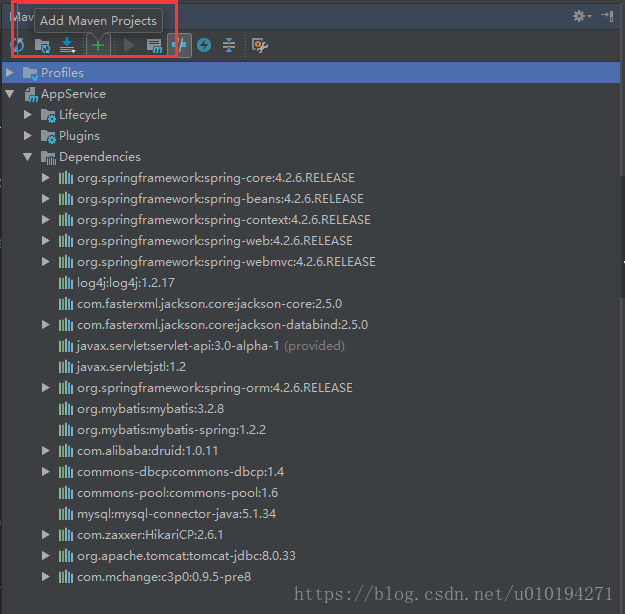Expand spring-beans dependency arrow

(x=46, y=199)
